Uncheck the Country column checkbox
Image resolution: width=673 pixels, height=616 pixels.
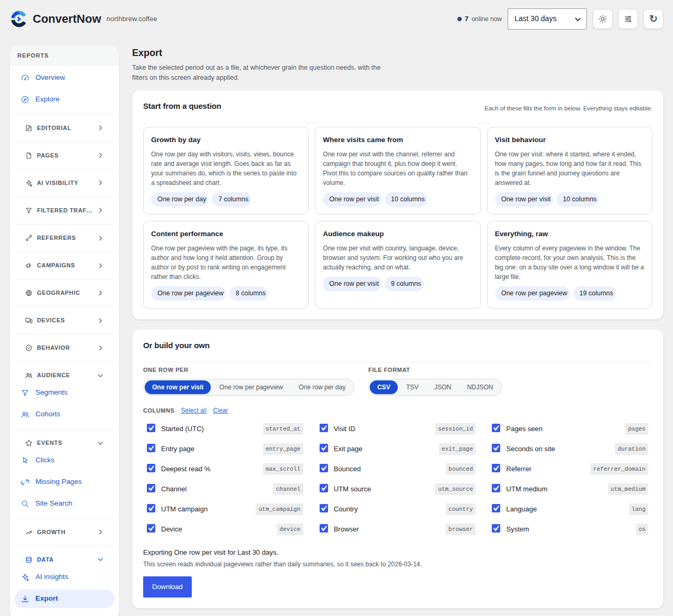pos(324,509)
